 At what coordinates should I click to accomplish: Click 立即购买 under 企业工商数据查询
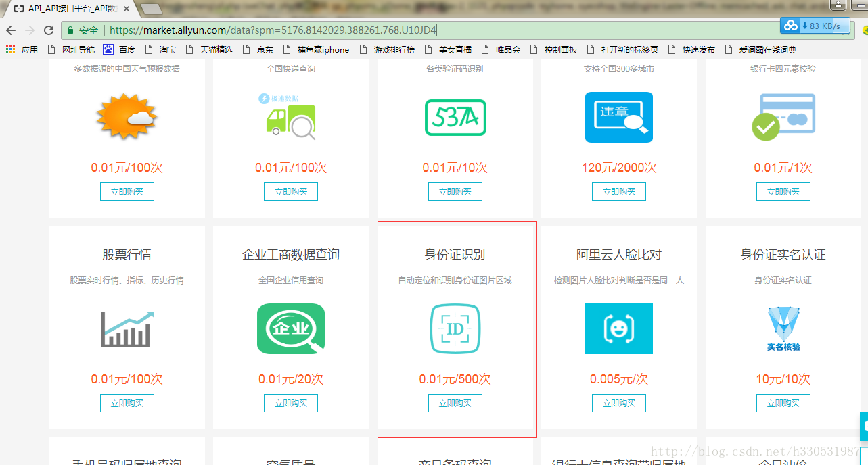(x=291, y=403)
